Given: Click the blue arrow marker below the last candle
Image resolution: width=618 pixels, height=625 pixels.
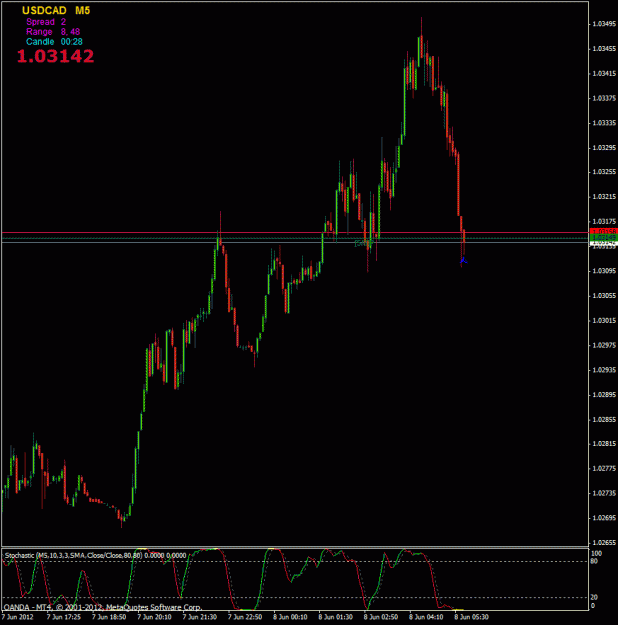Looking at the screenshot, I should (463, 261).
